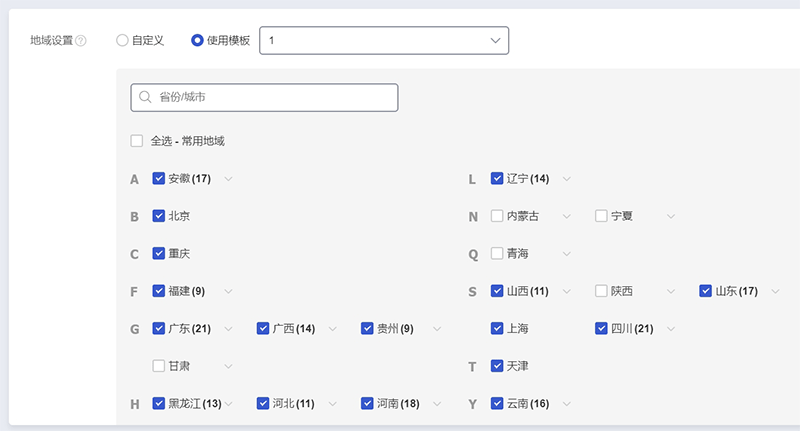Screen dimensions: 800x431
Task: Check the 全选 - 常用地域 checkbox
Action: [x=137, y=141]
